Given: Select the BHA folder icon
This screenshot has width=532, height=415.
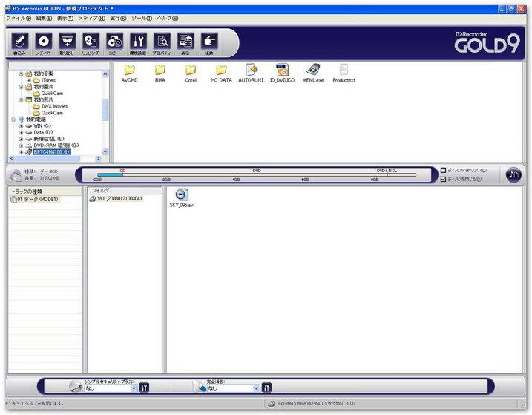Looking at the screenshot, I should click(x=160, y=70).
